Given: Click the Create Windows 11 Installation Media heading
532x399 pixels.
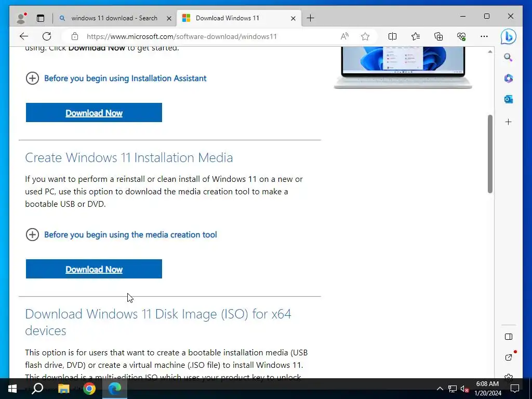Looking at the screenshot, I should click(129, 157).
